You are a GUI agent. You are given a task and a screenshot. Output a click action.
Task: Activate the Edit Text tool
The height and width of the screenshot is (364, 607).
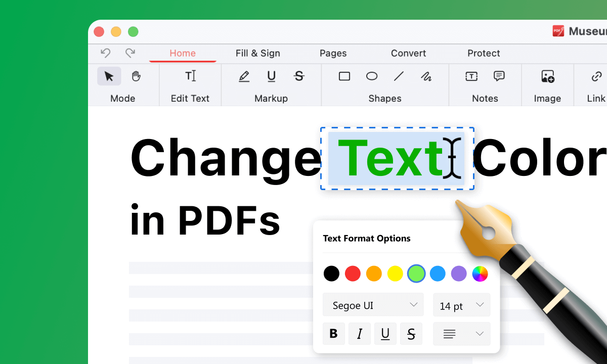coord(190,76)
